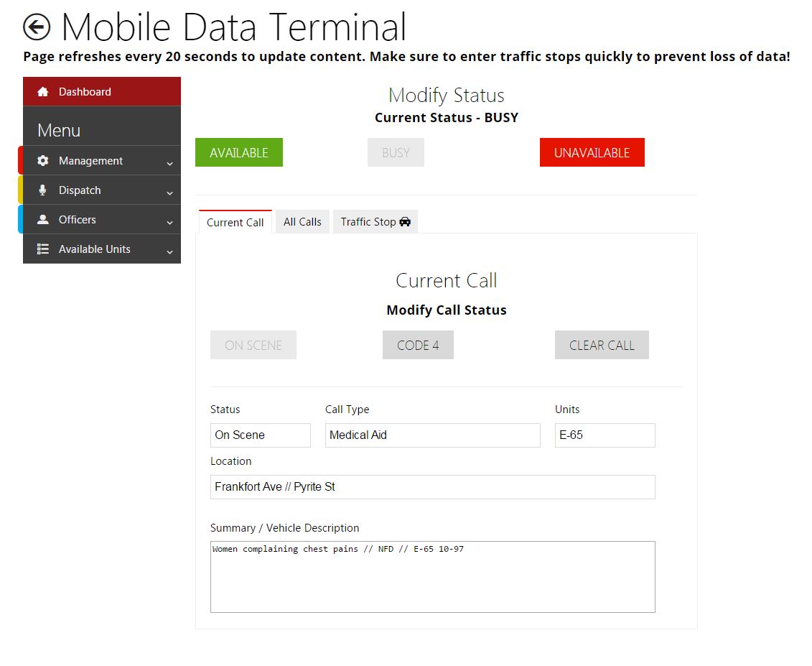Expand the Dispatch menu chevron
This screenshot has height=666, width=812.
(169, 193)
